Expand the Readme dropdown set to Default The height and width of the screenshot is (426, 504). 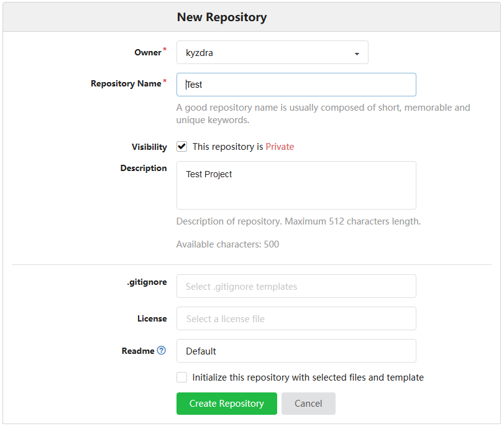click(296, 351)
